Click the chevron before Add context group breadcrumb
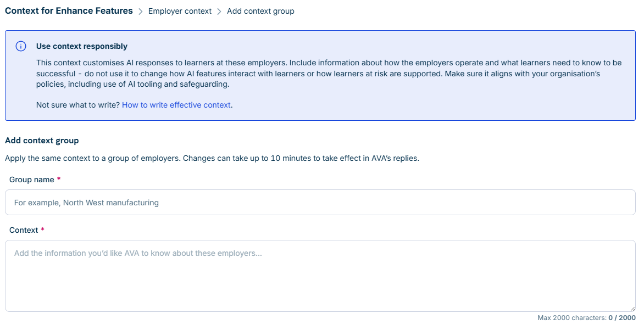 coord(219,12)
